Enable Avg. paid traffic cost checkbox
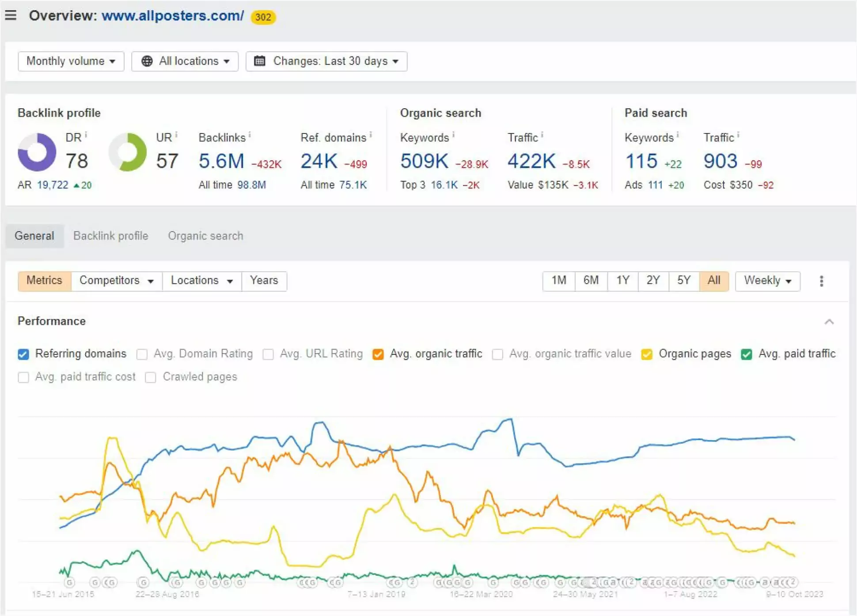Screen dimensions: 857x616 coord(23,377)
